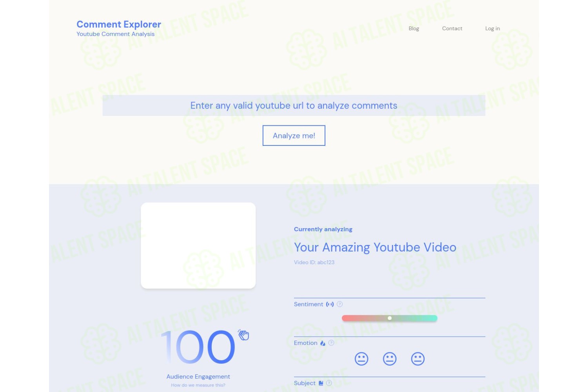
Task: Open the Subject help question mark
Action: [329, 383]
